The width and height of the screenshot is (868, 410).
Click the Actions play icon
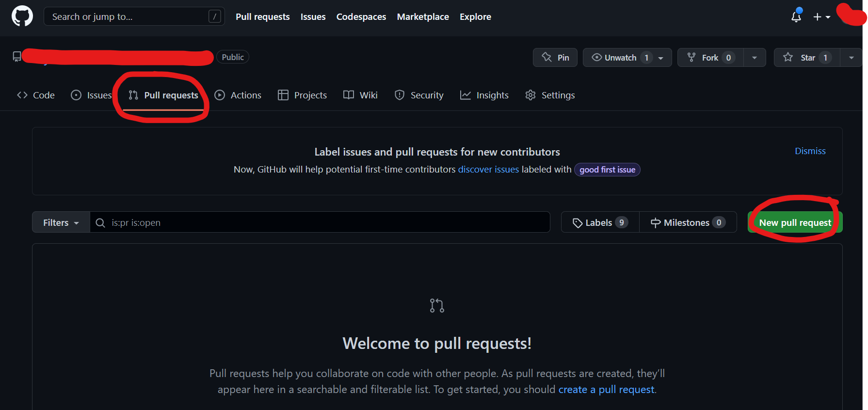220,95
